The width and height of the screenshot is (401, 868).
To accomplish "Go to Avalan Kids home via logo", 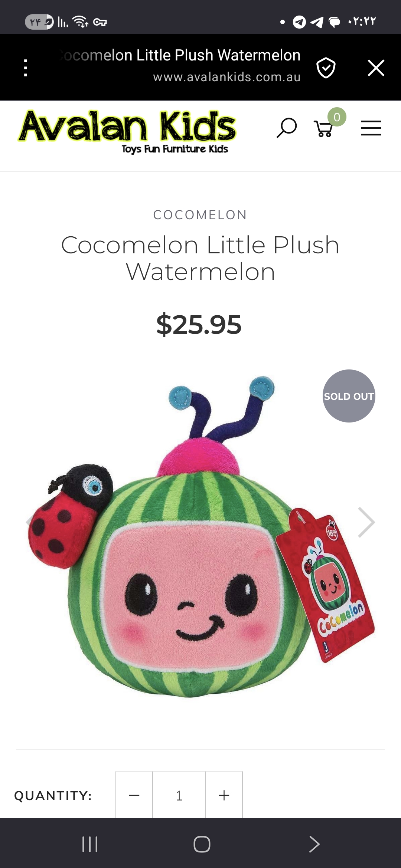I will tap(127, 131).
